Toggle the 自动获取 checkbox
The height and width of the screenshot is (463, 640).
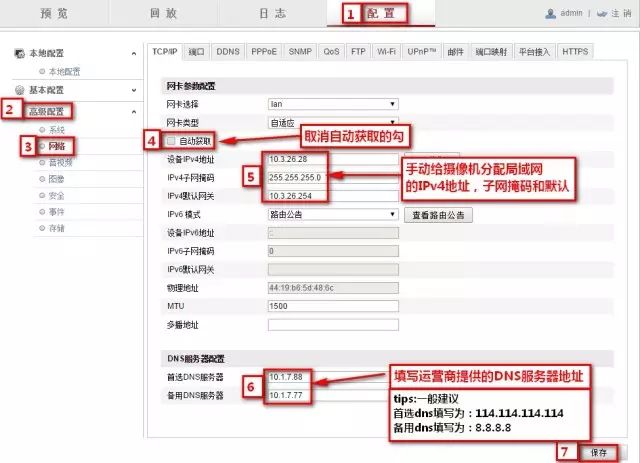(171, 141)
